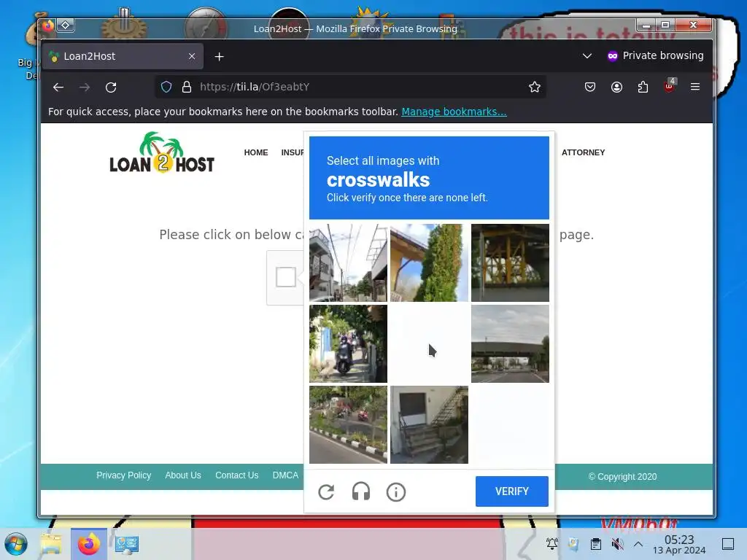747x560 pixels.
Task: Switch to Firefox in the taskbar
Action: tap(89, 544)
